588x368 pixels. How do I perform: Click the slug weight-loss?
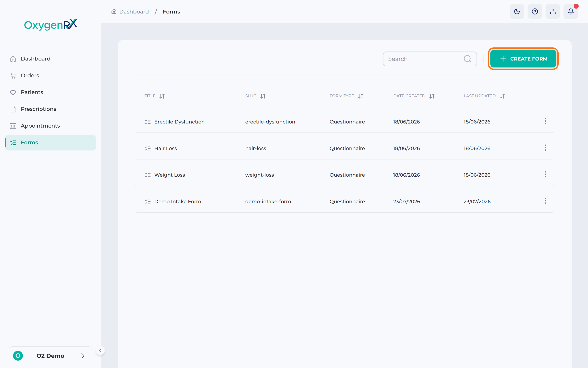(259, 175)
